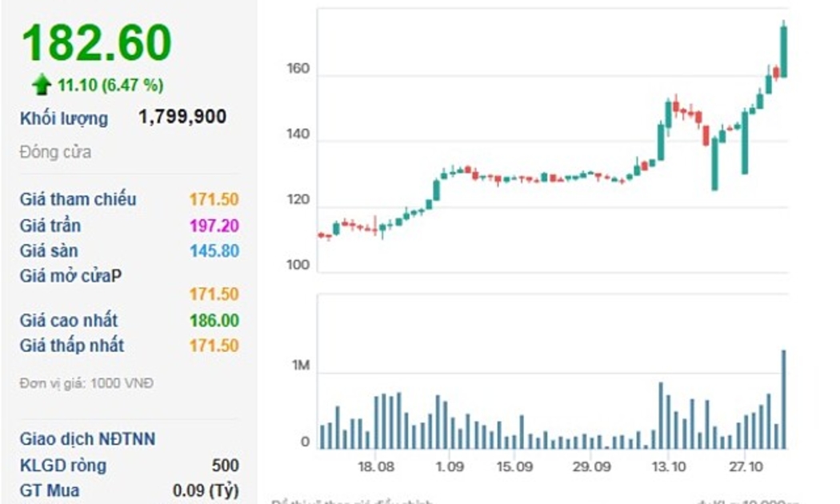Click the tallest green candlestick at chart's right edge
This screenshot has height=504, width=840.
click(x=783, y=51)
